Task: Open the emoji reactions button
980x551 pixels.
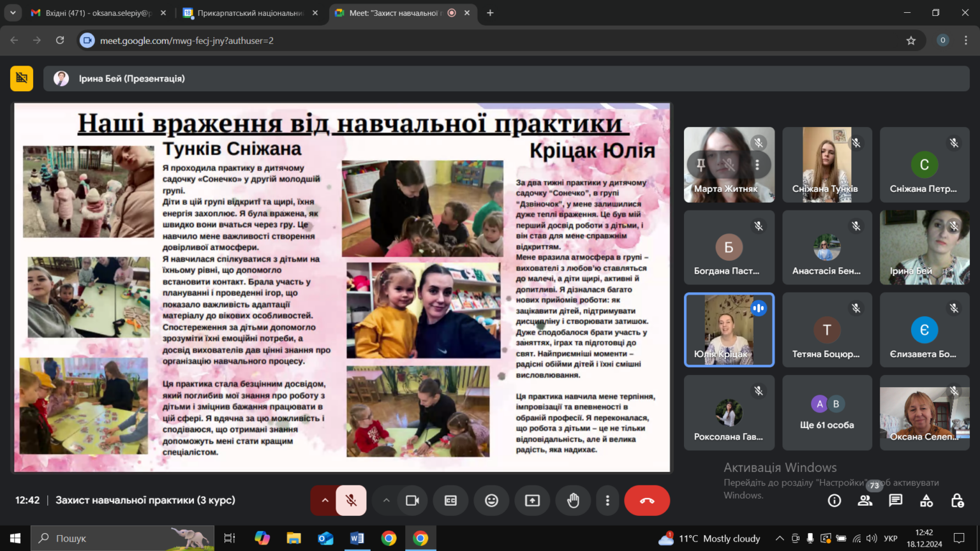Action: pos(491,501)
